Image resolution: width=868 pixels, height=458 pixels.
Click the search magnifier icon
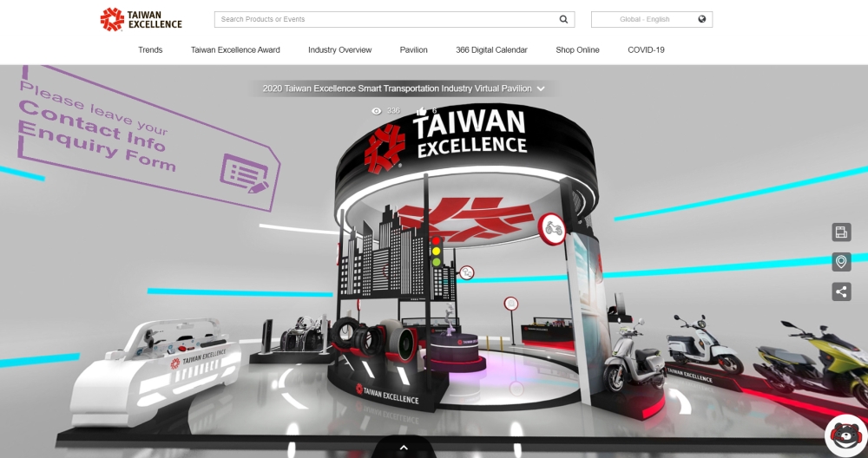tap(563, 19)
